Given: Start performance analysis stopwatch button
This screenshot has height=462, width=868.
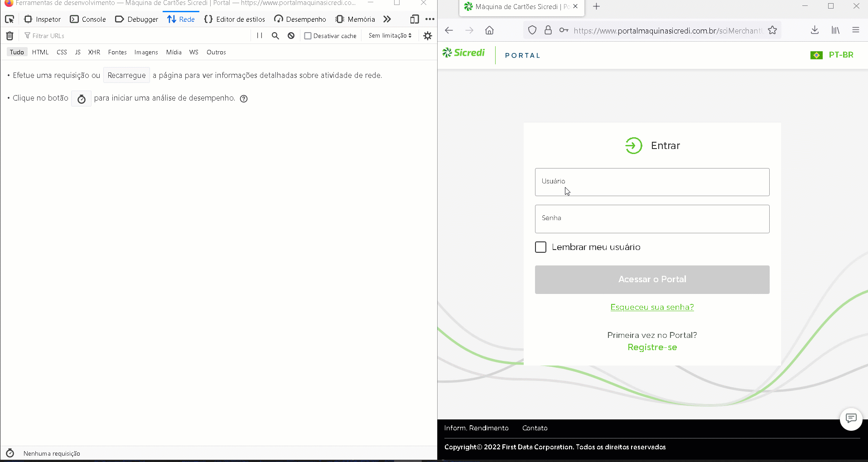Looking at the screenshot, I should (x=82, y=99).
